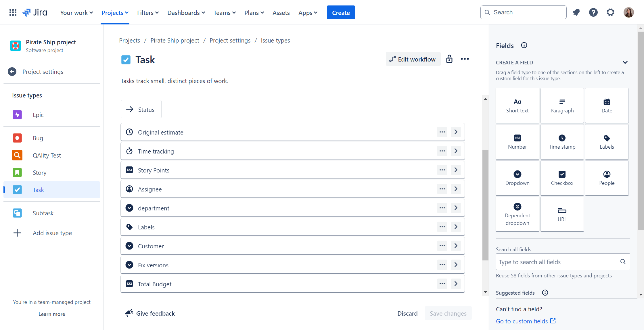The image size is (644, 330).
Task: Open the Your work menu
Action: click(76, 13)
